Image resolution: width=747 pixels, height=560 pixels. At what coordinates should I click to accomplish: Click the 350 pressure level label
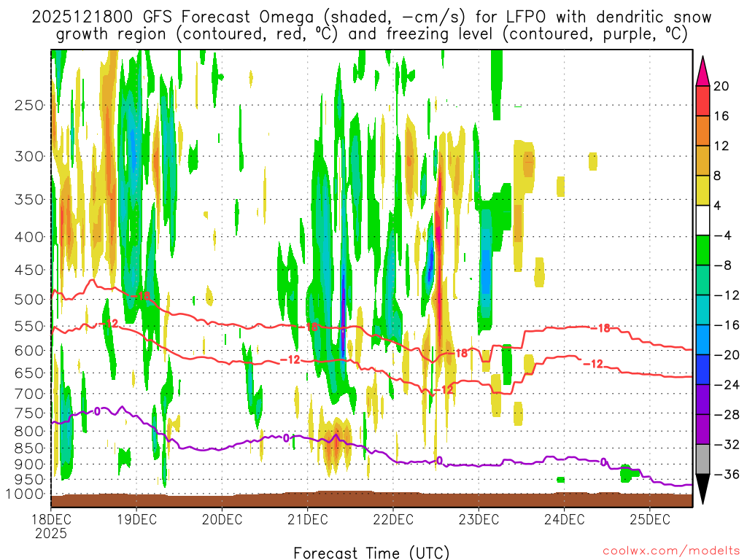(x=29, y=200)
